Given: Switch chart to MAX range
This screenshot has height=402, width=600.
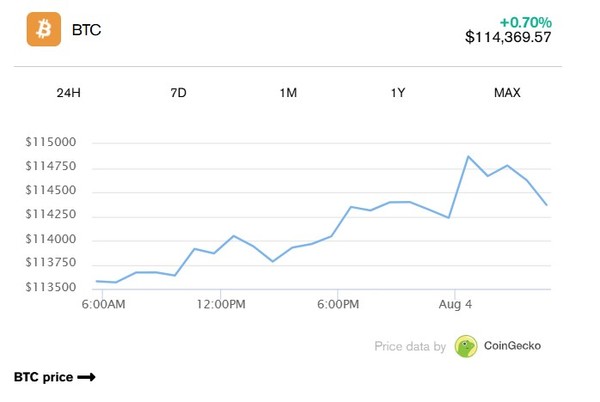Looking at the screenshot, I should point(507,93).
